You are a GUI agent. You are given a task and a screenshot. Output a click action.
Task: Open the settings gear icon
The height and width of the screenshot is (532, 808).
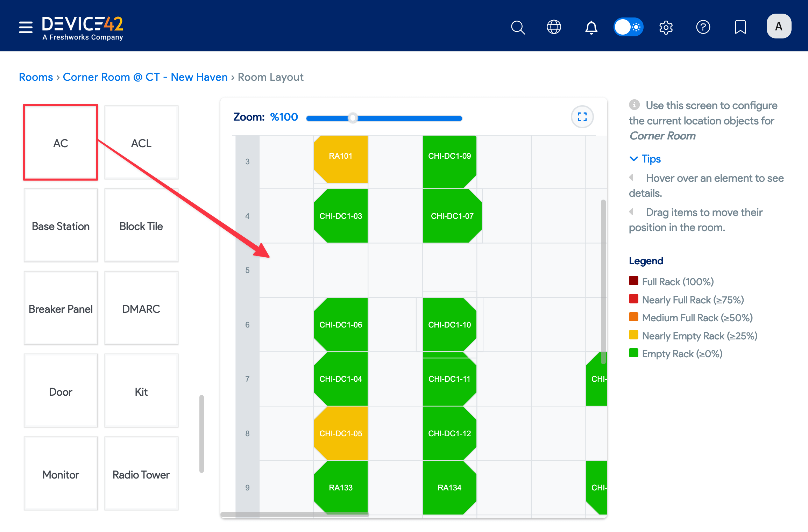click(666, 27)
